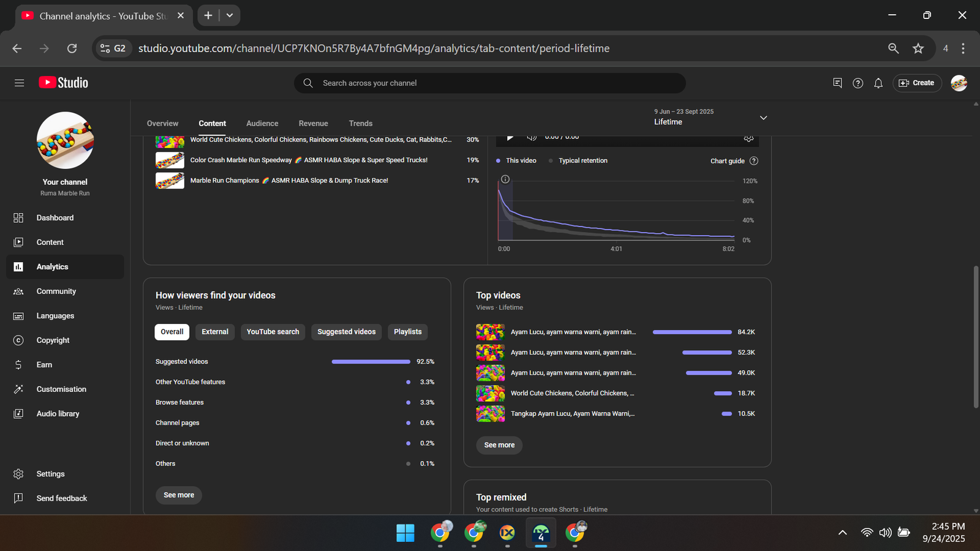
Task: Click the Create button
Action: (917, 83)
